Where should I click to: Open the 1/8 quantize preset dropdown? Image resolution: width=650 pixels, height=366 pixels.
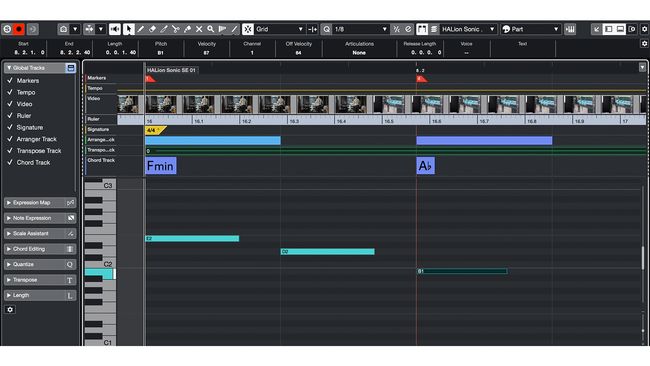click(361, 29)
